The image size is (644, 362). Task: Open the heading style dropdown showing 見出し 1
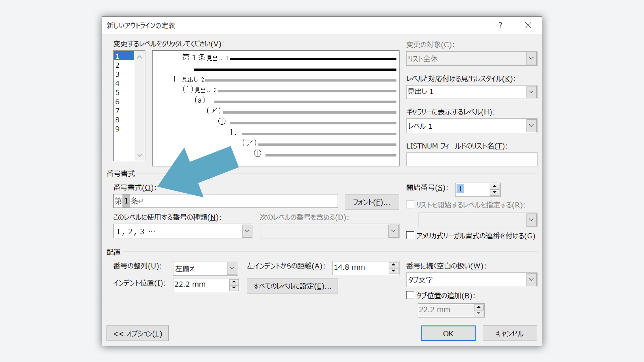(531, 92)
